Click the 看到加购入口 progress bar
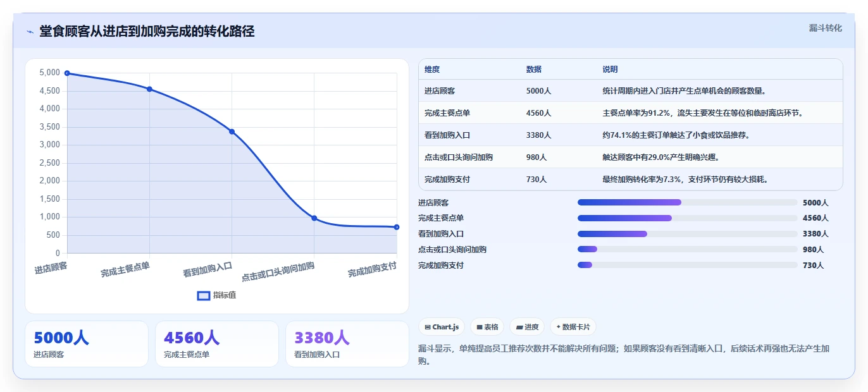 click(687, 234)
